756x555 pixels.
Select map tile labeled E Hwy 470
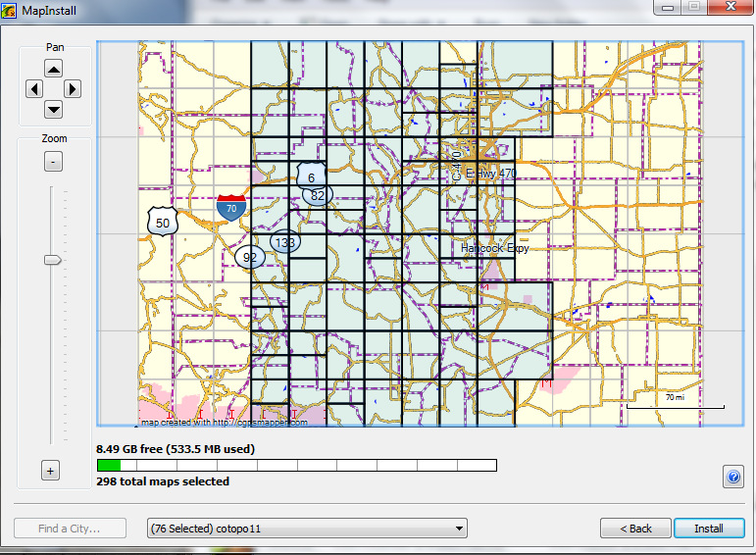(x=490, y=174)
